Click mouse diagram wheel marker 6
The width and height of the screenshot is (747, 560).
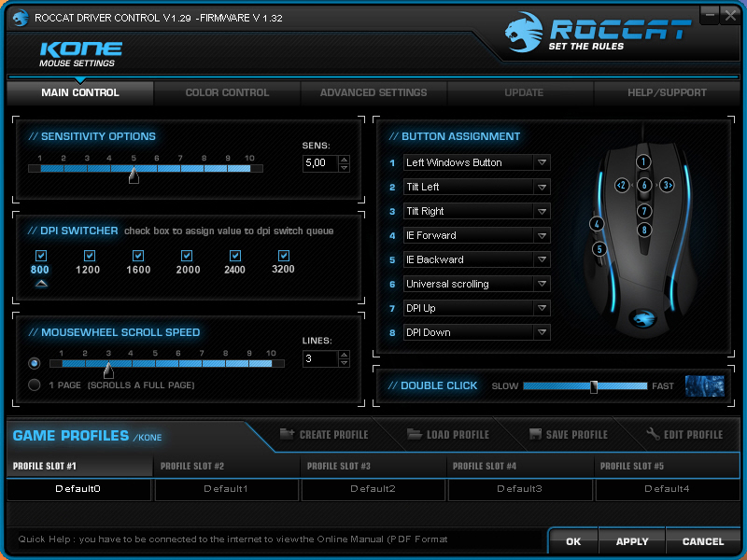coord(644,185)
